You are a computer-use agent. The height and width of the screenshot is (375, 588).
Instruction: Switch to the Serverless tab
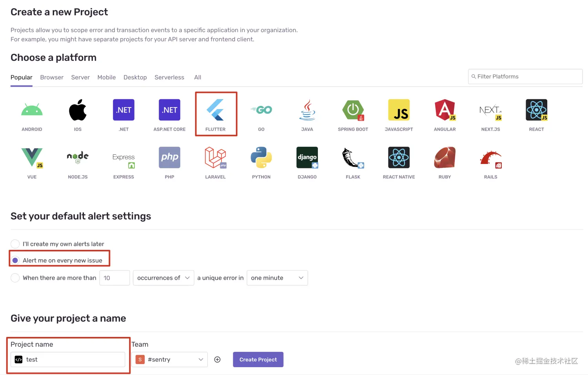pos(169,78)
